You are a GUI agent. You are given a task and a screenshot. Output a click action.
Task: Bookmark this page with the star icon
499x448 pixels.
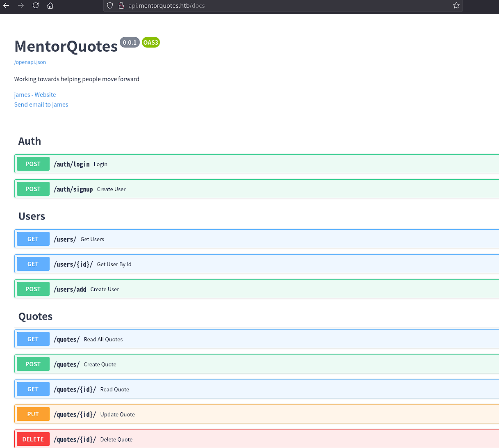456,6
